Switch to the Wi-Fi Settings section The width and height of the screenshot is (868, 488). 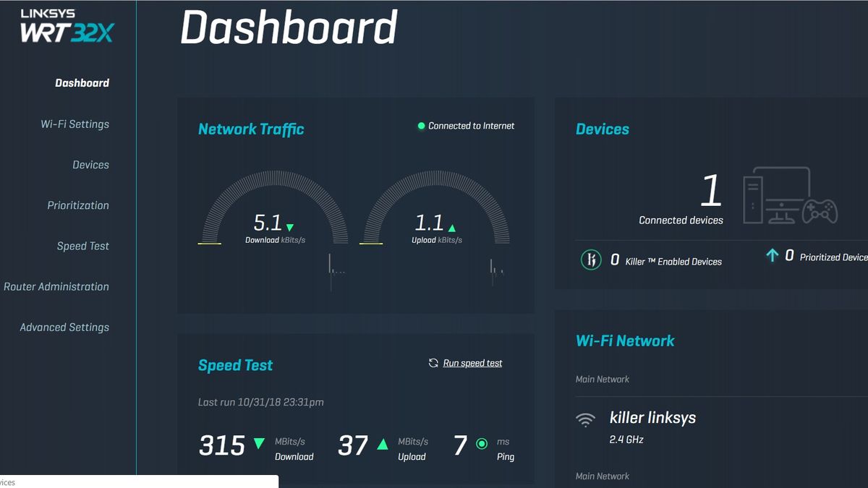[x=75, y=124]
